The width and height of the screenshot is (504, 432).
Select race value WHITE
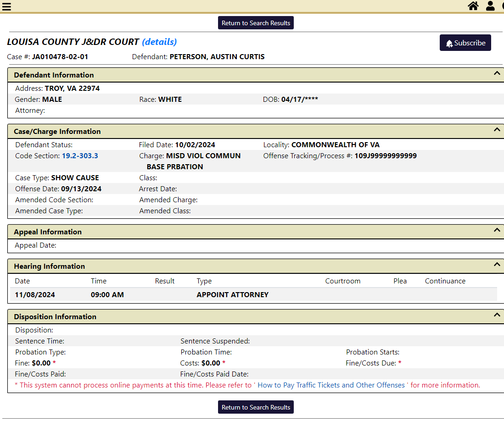[x=170, y=100]
